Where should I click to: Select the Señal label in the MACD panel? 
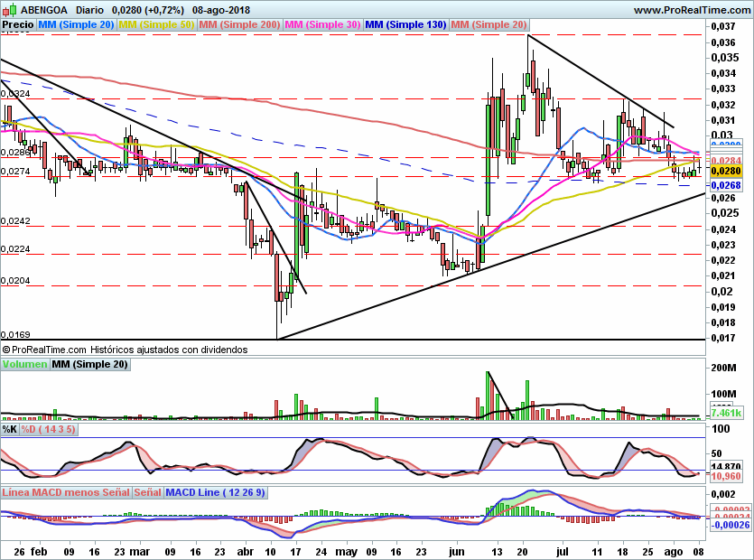point(147,492)
